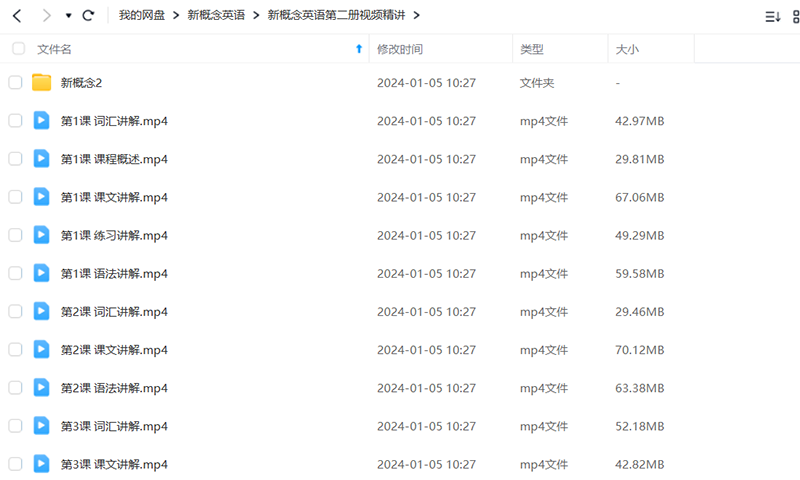The height and width of the screenshot is (480, 800).
Task: Expand the chevron after 我的网盘
Action: (x=176, y=16)
